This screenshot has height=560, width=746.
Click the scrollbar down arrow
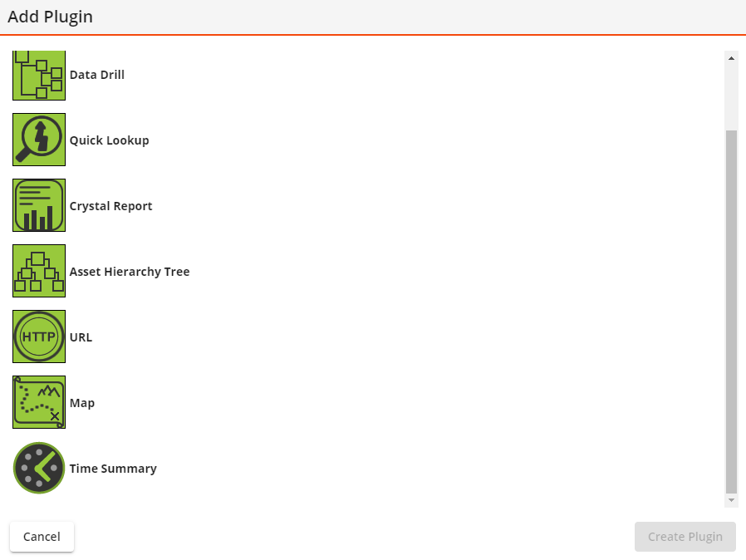click(x=731, y=500)
